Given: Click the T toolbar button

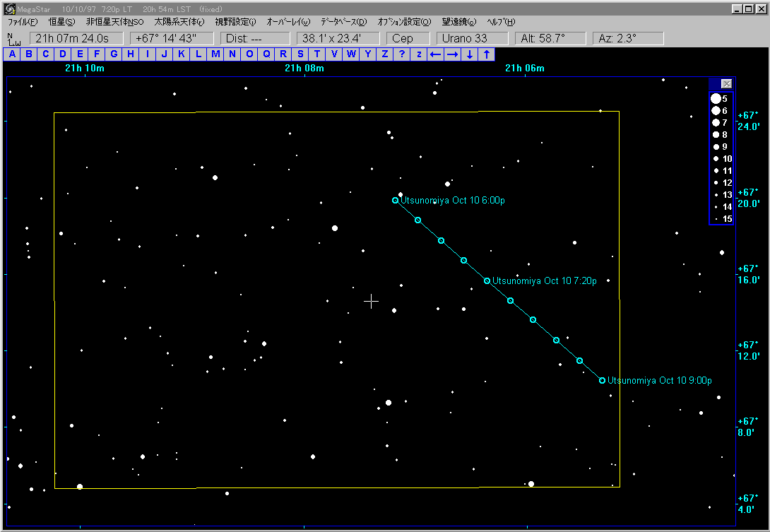Looking at the screenshot, I should [x=317, y=54].
